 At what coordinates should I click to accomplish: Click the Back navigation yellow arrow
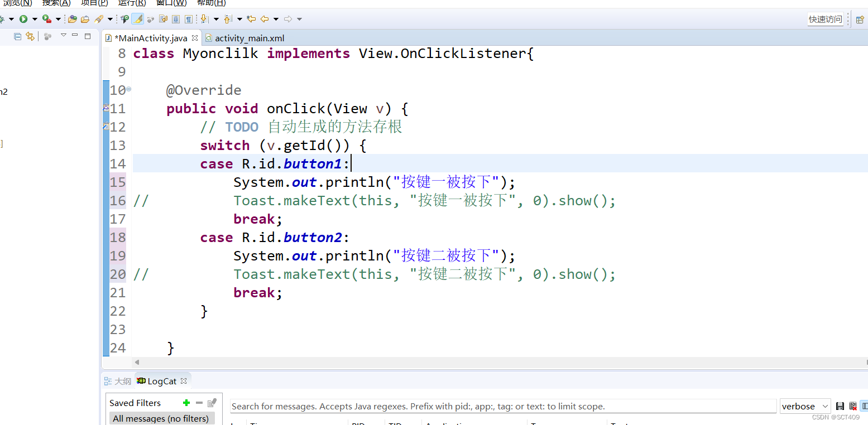[x=264, y=19]
